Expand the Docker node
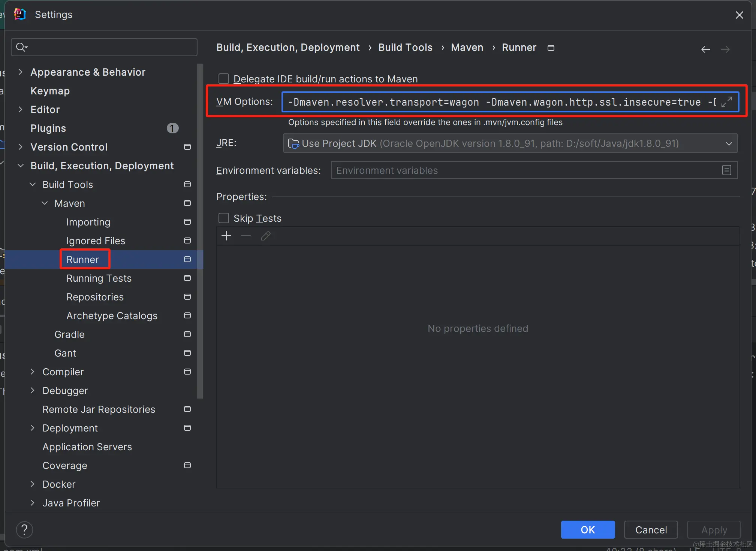 [x=33, y=484]
